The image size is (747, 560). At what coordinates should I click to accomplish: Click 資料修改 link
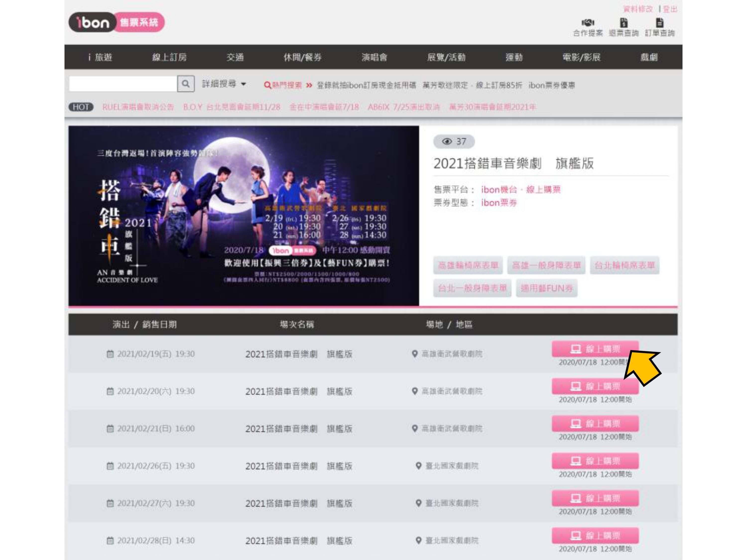[x=638, y=9]
